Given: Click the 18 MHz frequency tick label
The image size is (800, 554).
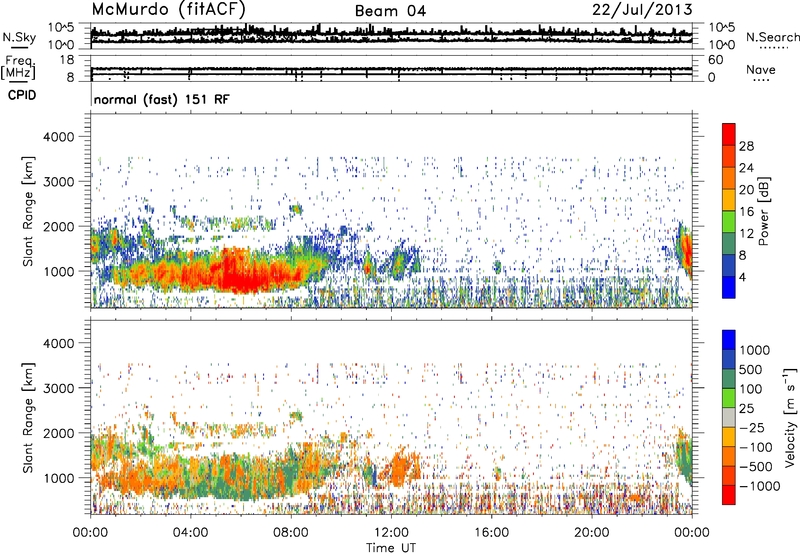Looking at the screenshot, I should (x=67, y=60).
